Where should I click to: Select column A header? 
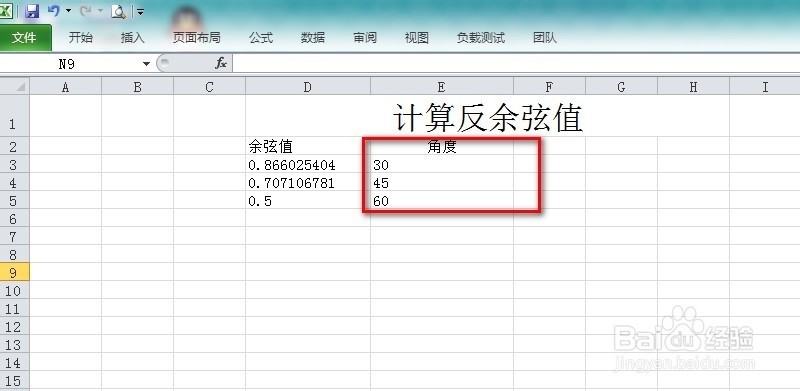coord(65,87)
